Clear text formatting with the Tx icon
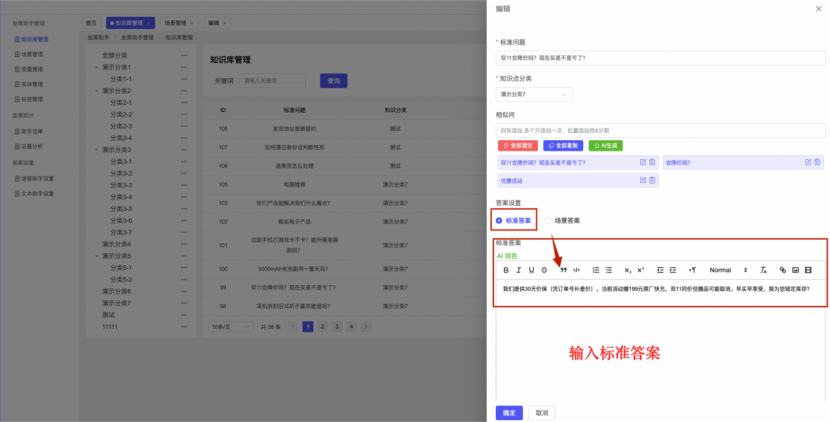Image resolution: width=830 pixels, height=422 pixels. click(763, 270)
